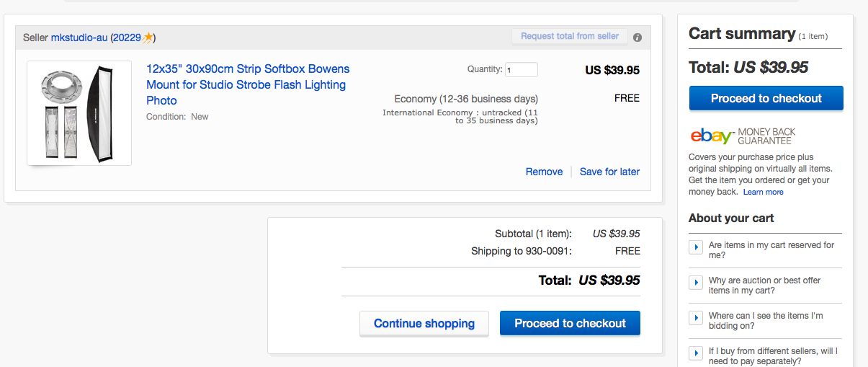Viewport: 868px width, 367px height.
Task: Open seller mkstudio-au profile link
Action: point(79,37)
